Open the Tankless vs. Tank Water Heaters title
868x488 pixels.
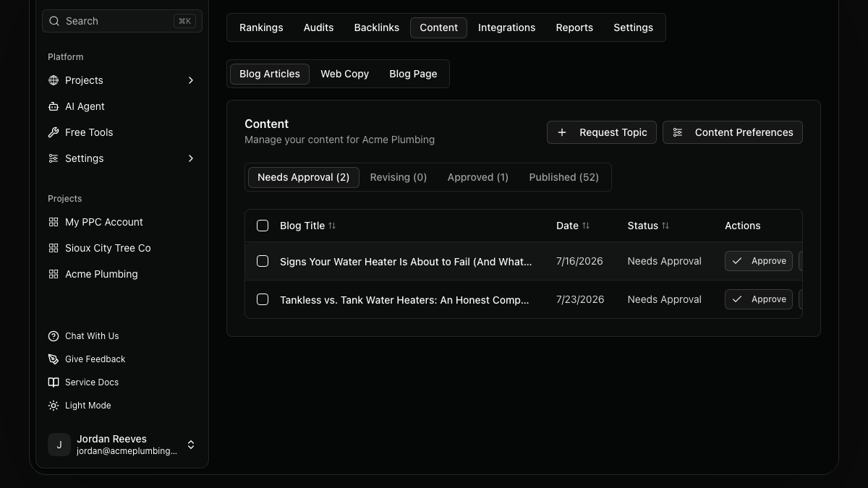tap(404, 299)
